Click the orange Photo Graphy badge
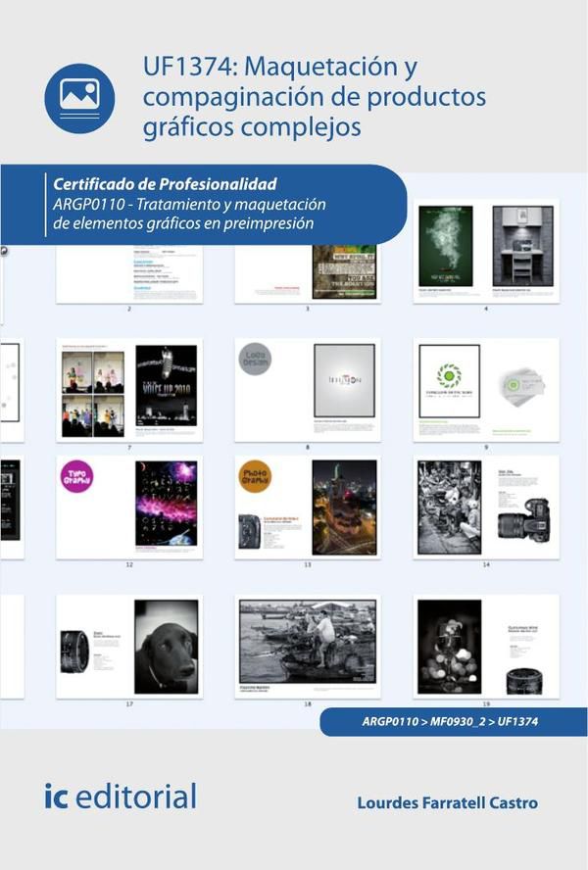Image resolution: width=588 pixels, height=870 pixels. (255, 476)
